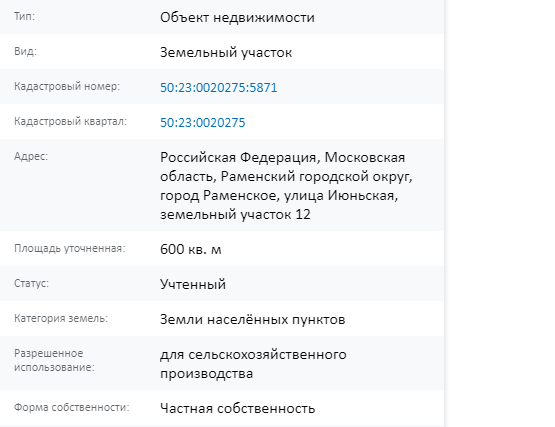The width and height of the screenshot is (555, 427).
Task: Click the 'Кадастровый номер:' label
Action: [67, 86]
